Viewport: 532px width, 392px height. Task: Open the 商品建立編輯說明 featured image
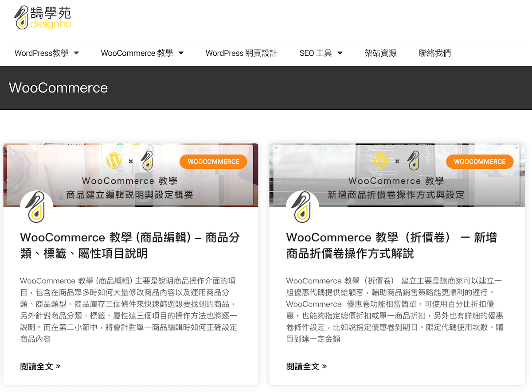pos(131,175)
